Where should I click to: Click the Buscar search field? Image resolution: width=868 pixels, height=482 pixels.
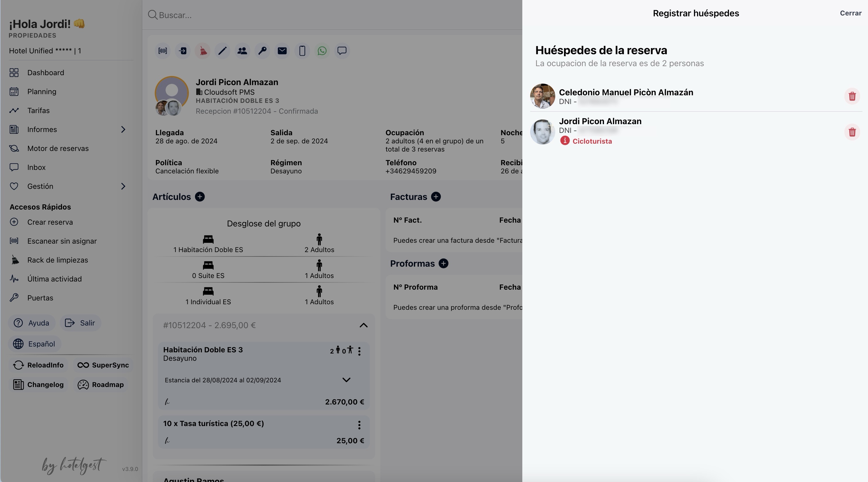[x=303, y=15]
